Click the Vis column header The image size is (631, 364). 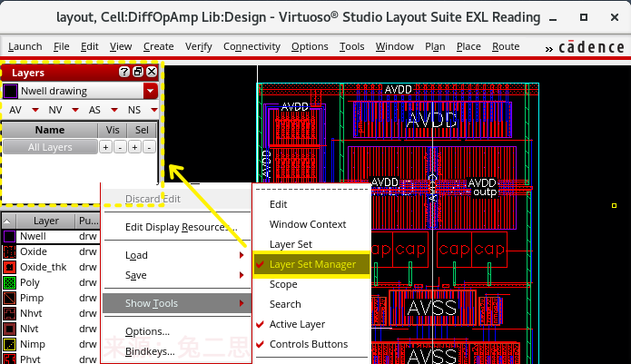pos(113,130)
